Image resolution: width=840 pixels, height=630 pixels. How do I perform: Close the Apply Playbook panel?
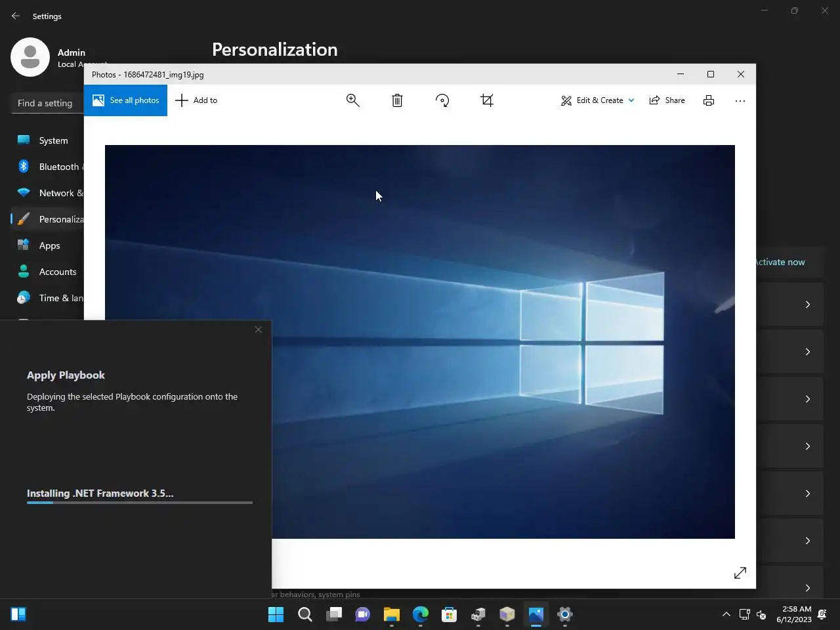coord(259,329)
